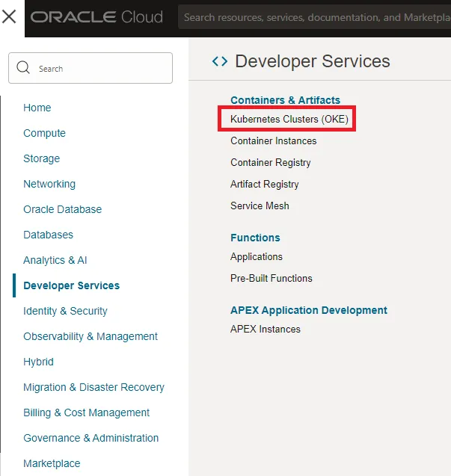Open the Marketplace category

[x=52, y=463]
